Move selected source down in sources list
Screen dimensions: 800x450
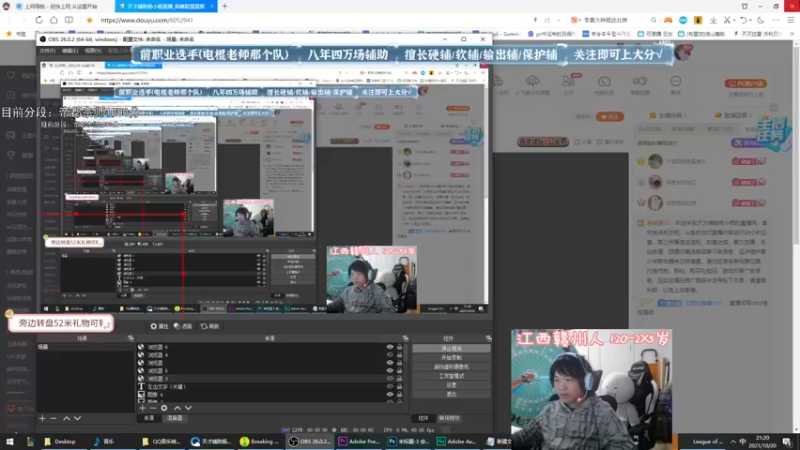click(188, 408)
